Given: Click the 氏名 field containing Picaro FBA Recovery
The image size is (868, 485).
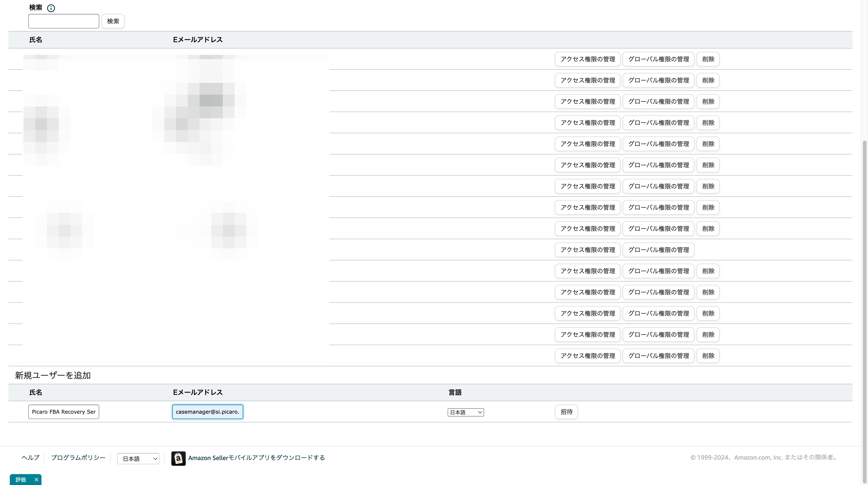Looking at the screenshot, I should 64,412.
